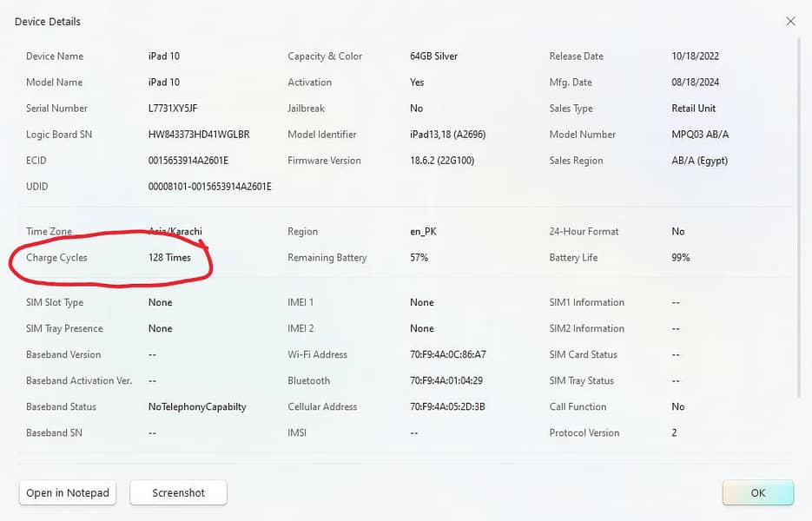Screen dimensions: 812x521
Task: Select the Wi-Fi Address value
Action: coord(448,354)
